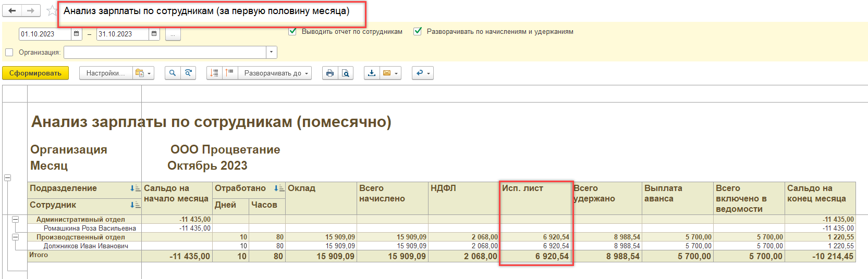Click the Find next icon
The width and height of the screenshot is (868, 279).
coord(188,73)
